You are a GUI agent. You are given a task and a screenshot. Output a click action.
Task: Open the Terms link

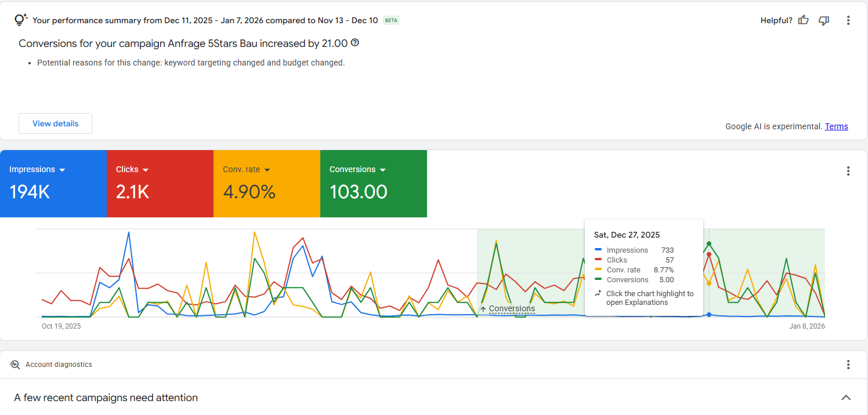click(x=836, y=126)
